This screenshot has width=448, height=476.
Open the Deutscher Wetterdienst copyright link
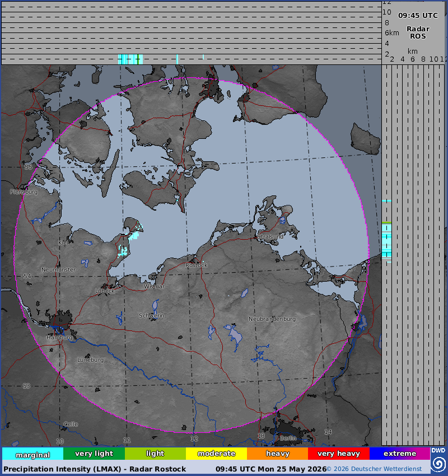(374, 469)
